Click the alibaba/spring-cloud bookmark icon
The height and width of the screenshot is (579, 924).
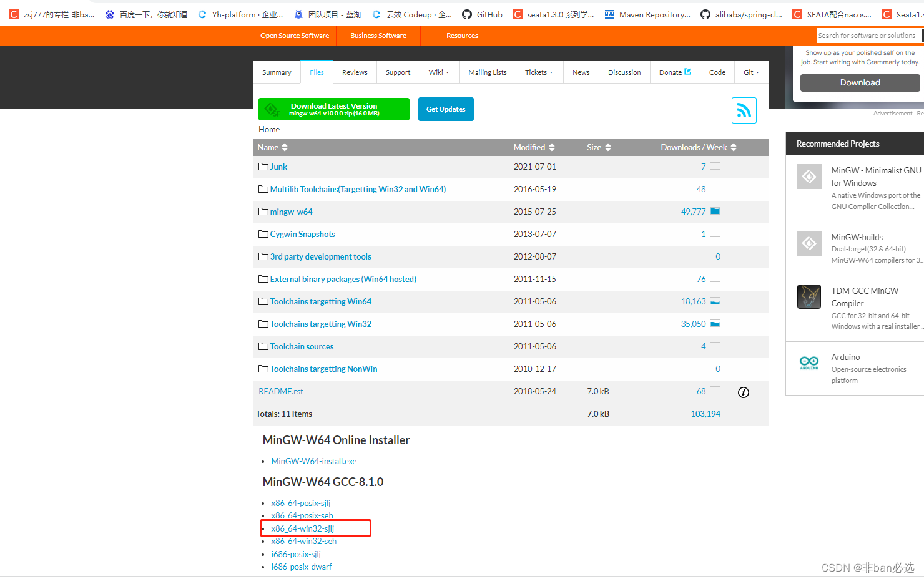(x=705, y=14)
